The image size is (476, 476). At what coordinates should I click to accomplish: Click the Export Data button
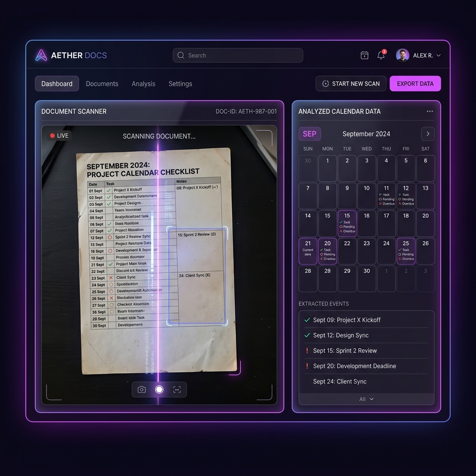(415, 84)
